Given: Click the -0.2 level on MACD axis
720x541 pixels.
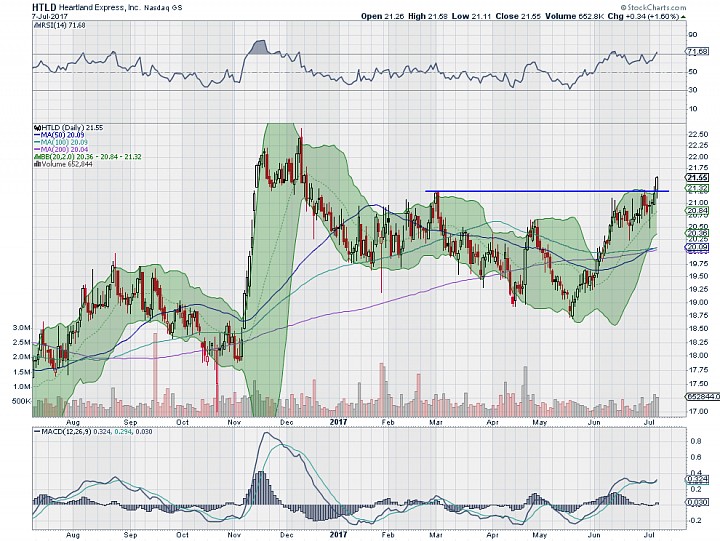Looking at the screenshot, I should coord(693,520).
